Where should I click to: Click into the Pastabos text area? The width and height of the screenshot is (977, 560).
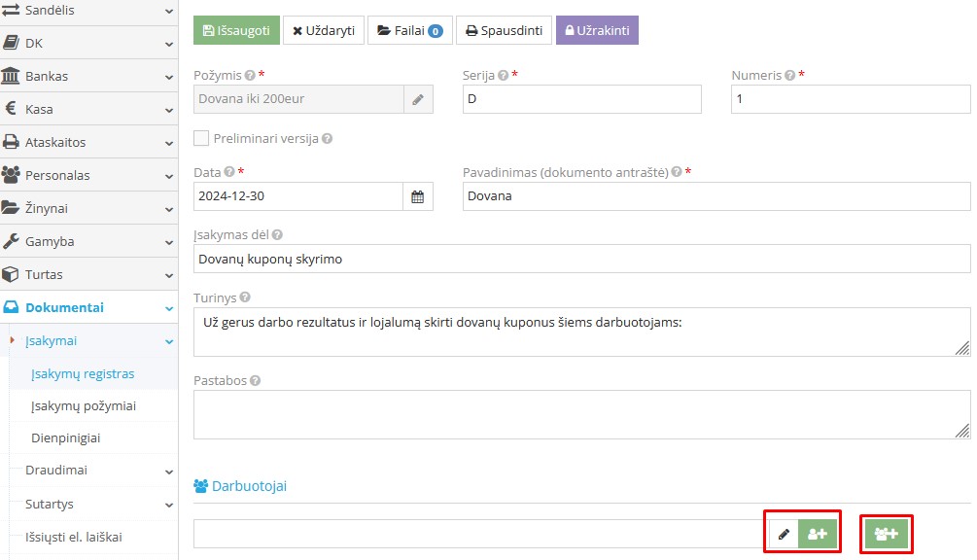click(581, 414)
